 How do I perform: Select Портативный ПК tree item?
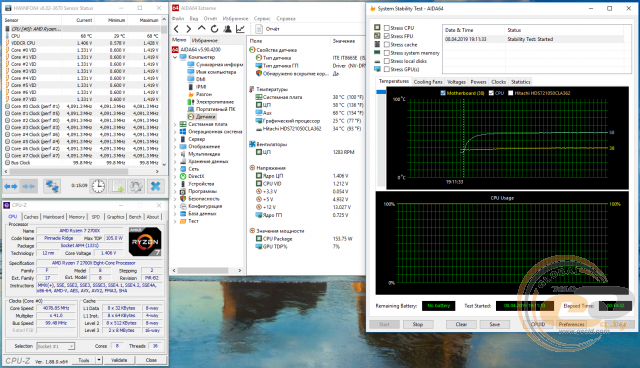[x=211, y=109]
